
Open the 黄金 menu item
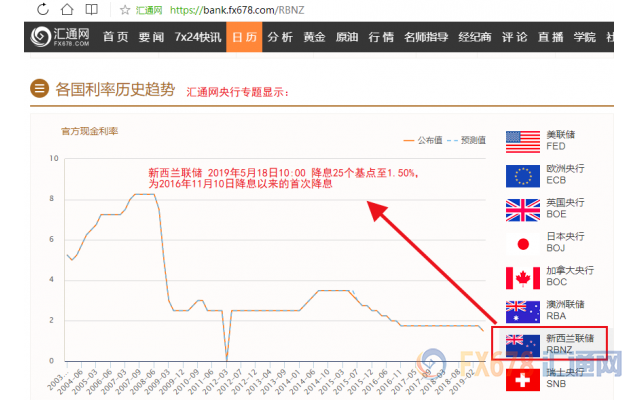click(314, 37)
